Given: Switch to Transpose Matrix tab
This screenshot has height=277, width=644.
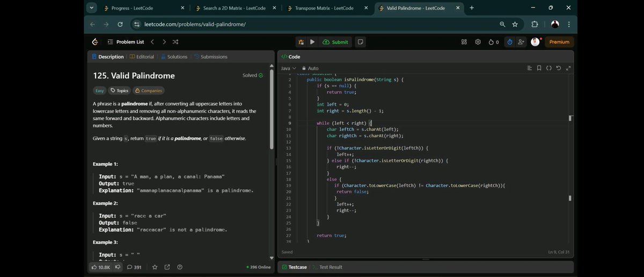Looking at the screenshot, I should coord(327,8).
